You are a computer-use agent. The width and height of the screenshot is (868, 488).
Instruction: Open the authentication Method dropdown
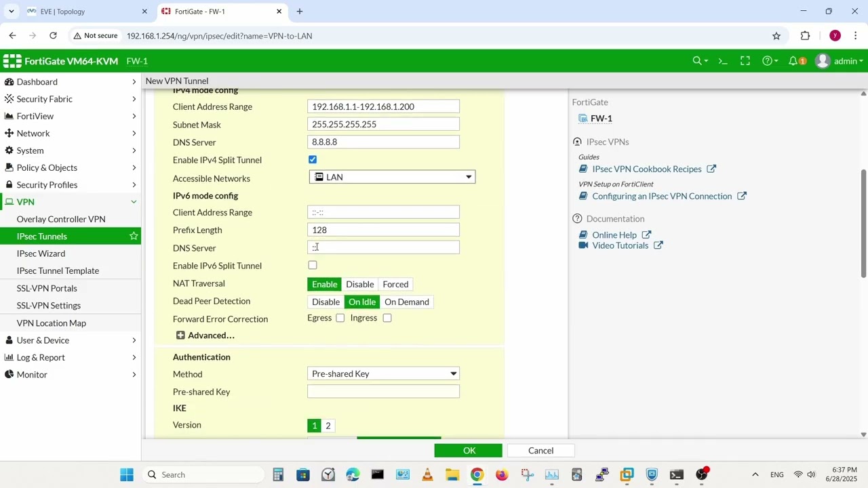(x=383, y=373)
